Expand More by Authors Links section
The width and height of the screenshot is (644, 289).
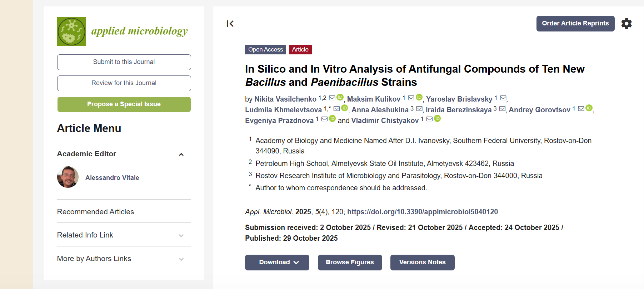pos(181,259)
